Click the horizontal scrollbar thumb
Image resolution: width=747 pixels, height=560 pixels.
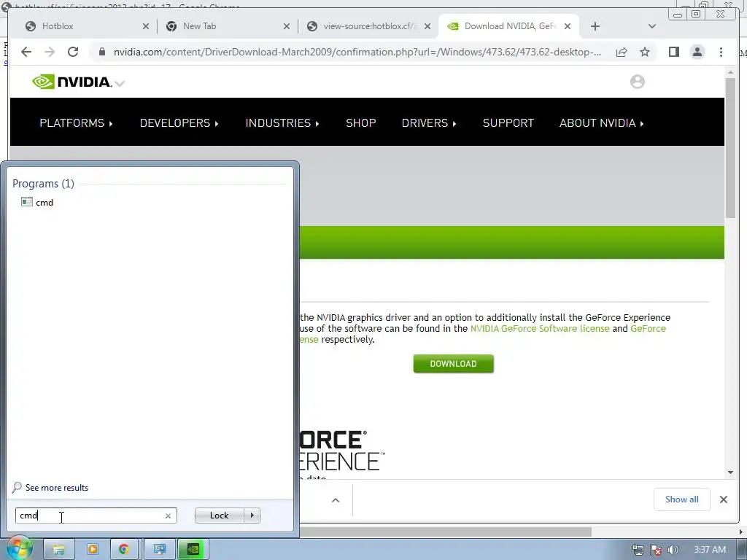click(x=446, y=532)
